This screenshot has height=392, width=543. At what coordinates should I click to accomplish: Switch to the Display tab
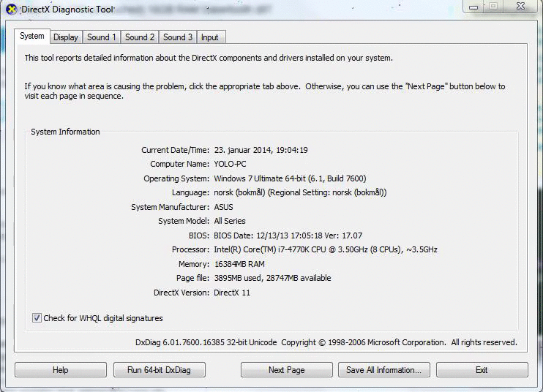click(x=66, y=37)
